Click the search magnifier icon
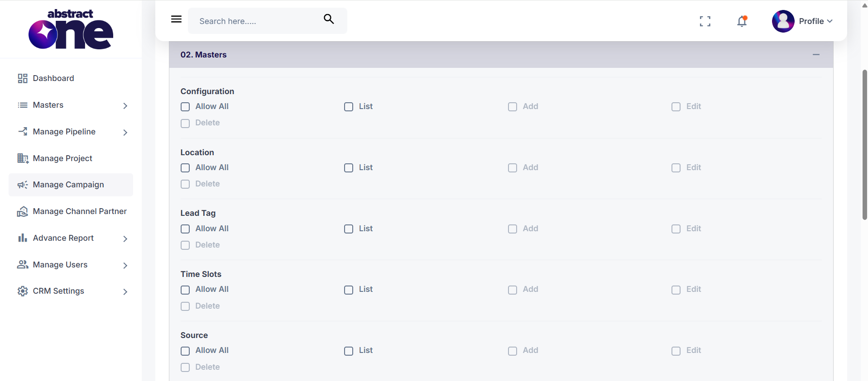868x381 pixels. click(329, 19)
